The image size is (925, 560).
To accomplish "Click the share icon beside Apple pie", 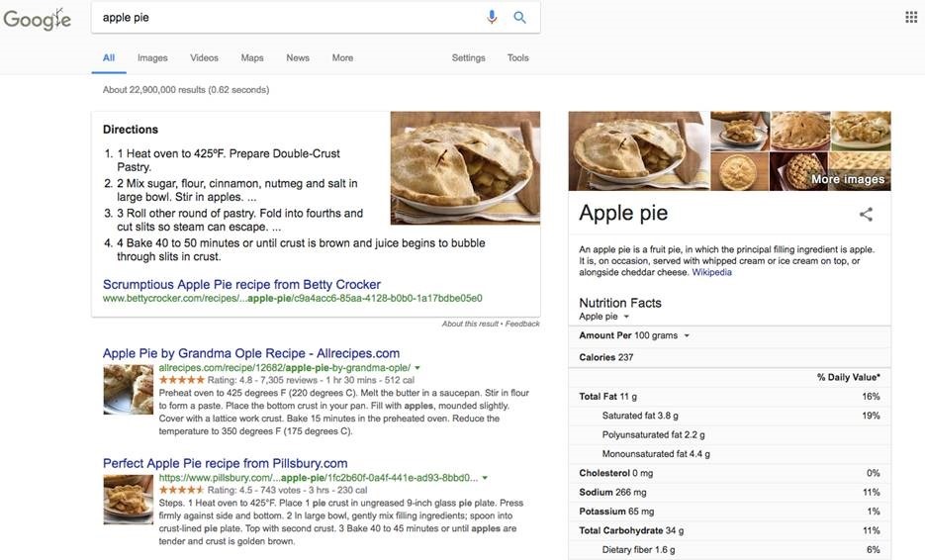I will 866,214.
